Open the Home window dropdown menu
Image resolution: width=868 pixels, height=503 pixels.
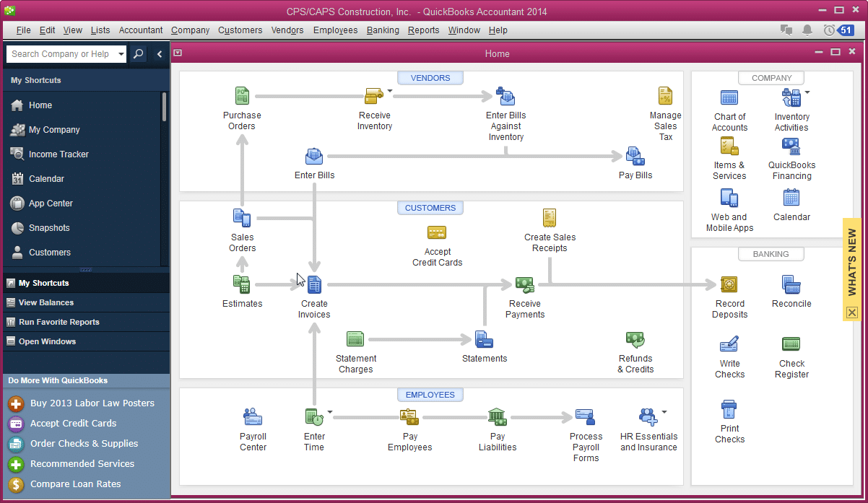pos(178,53)
